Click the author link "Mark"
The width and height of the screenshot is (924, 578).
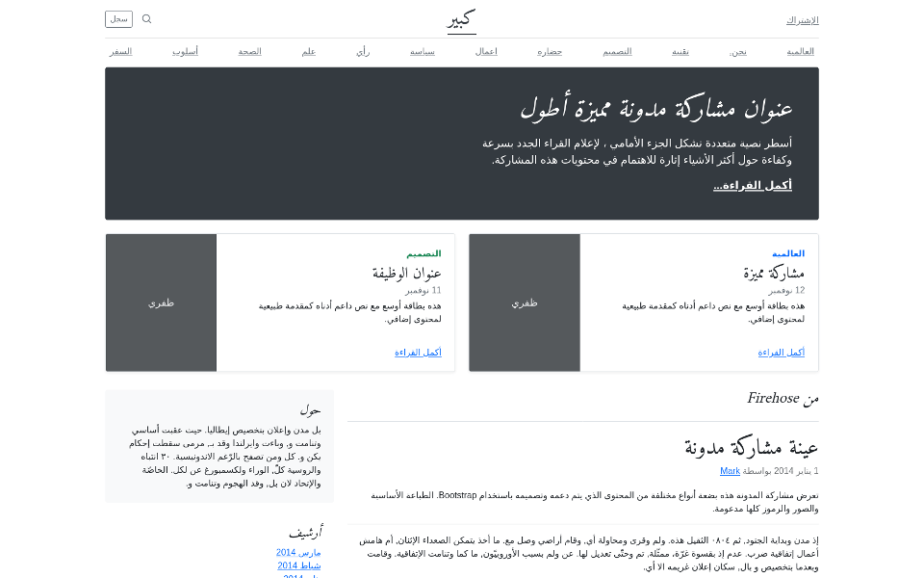pos(730,470)
